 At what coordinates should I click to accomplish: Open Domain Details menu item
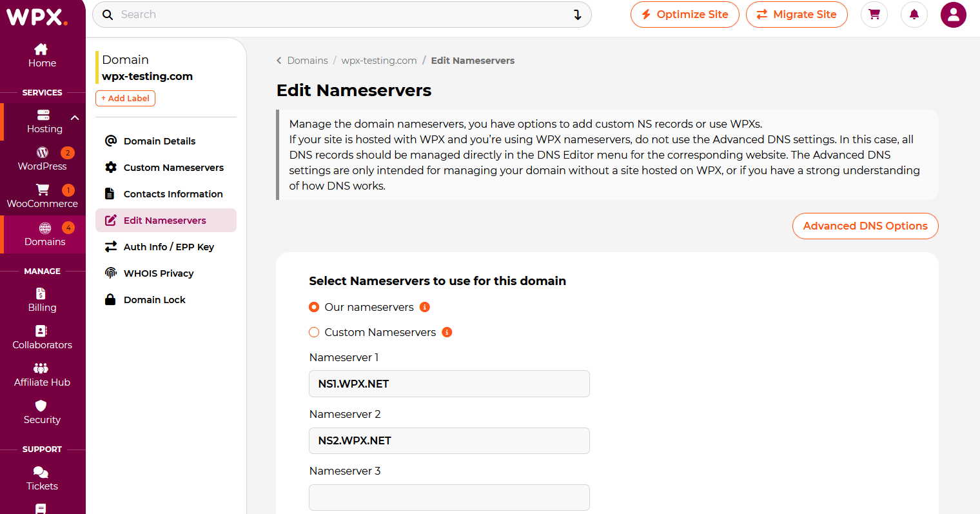pos(166,141)
